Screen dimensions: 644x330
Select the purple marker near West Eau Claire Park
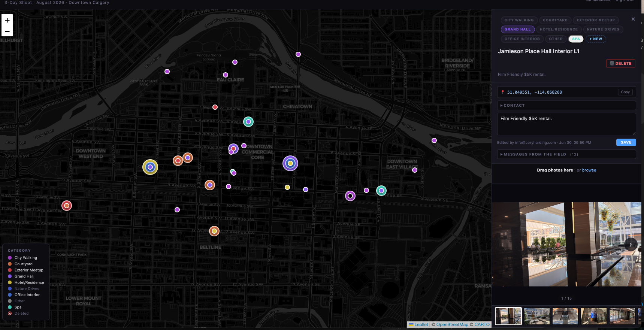167,72
